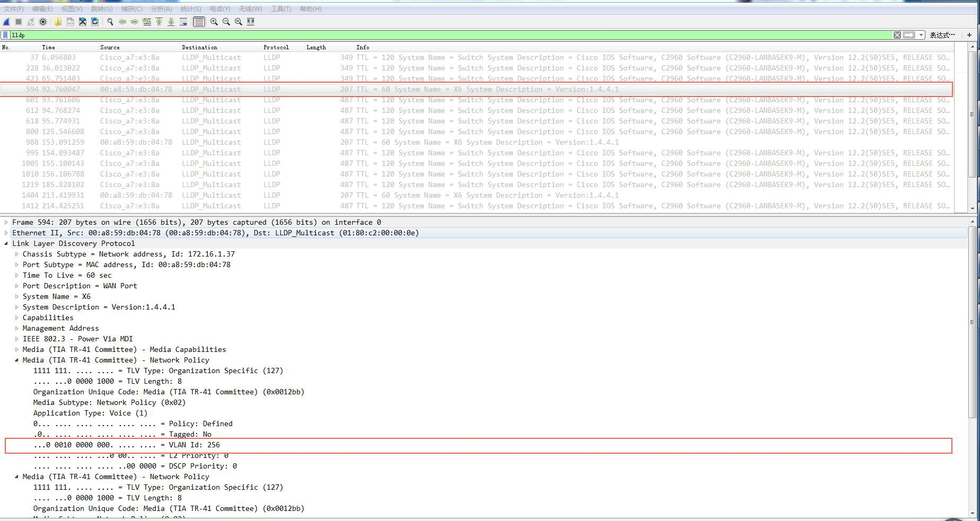The width and height of the screenshot is (980, 521).
Task: Click the filter bookmark icon
Action: pos(5,35)
